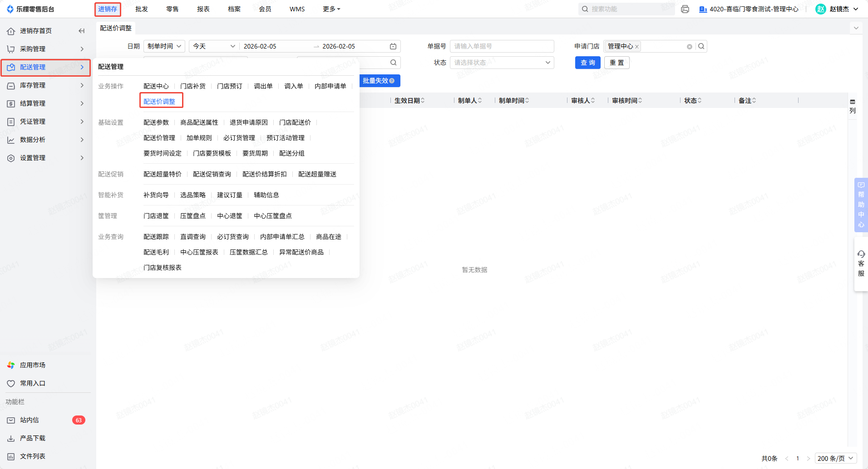Sort by 制单人 column
Image resolution: width=868 pixels, height=469 pixels.
(x=480, y=101)
